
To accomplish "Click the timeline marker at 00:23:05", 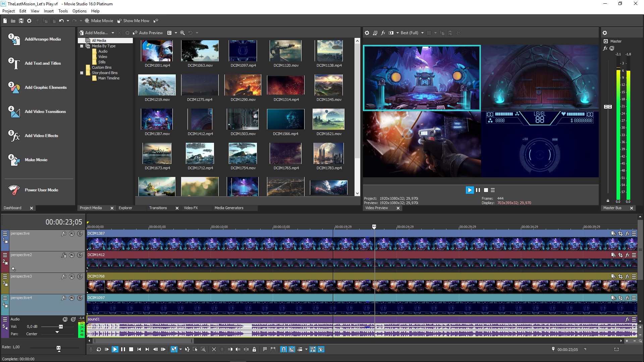I will click(x=374, y=227).
